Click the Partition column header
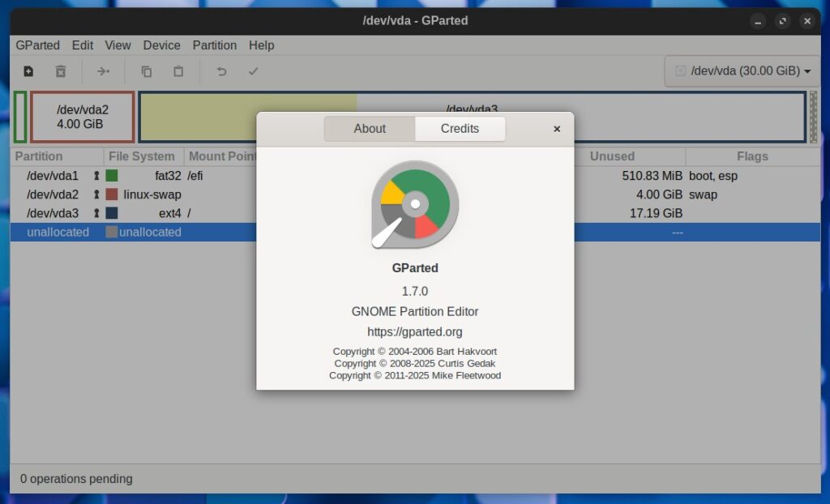This screenshot has height=504, width=830. (x=58, y=156)
